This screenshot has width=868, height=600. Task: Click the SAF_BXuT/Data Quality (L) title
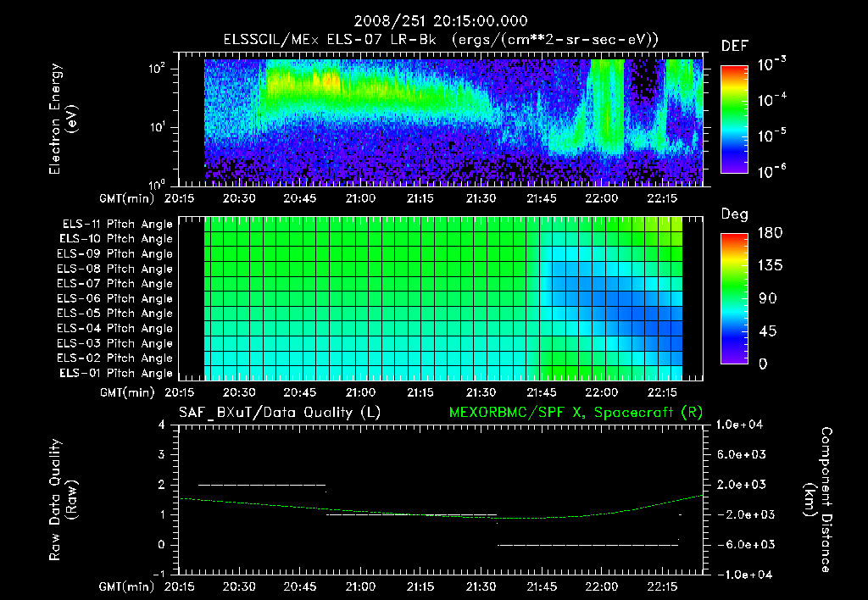click(280, 413)
